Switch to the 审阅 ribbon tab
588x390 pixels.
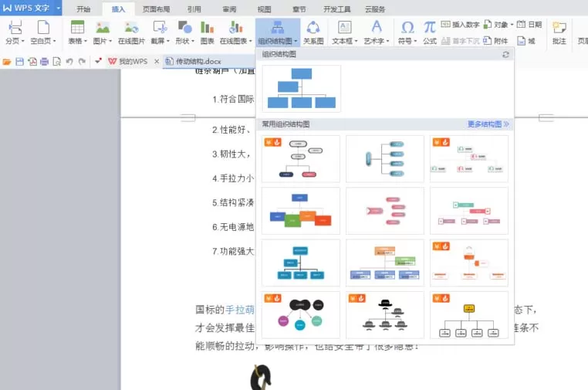point(229,9)
